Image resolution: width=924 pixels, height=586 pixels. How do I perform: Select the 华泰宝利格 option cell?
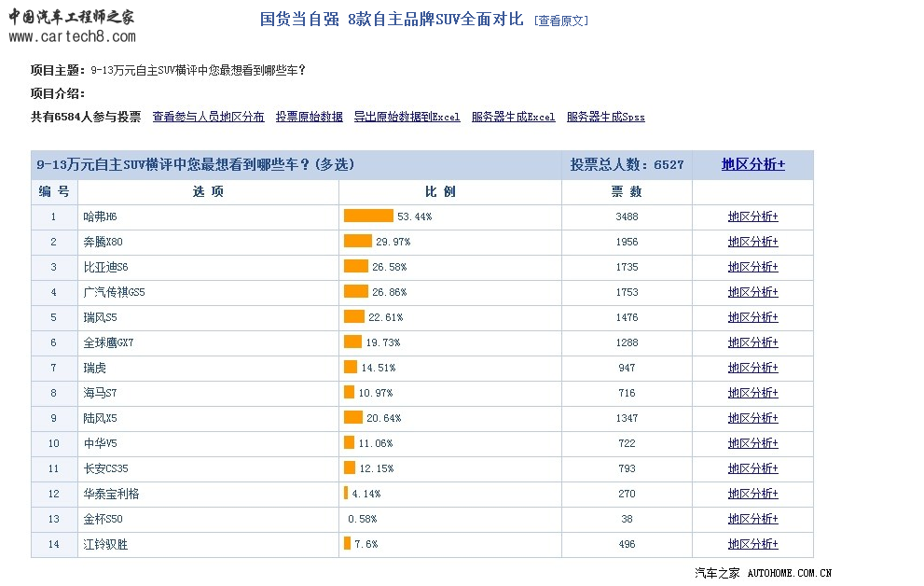tap(208, 494)
